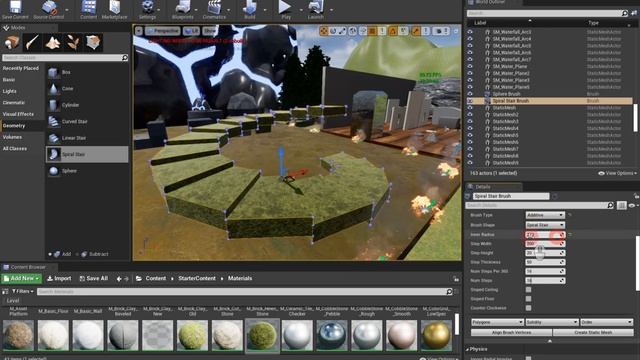Enable the Sloped Ceiling checkbox
This screenshot has height=360, width=640.
[529, 290]
